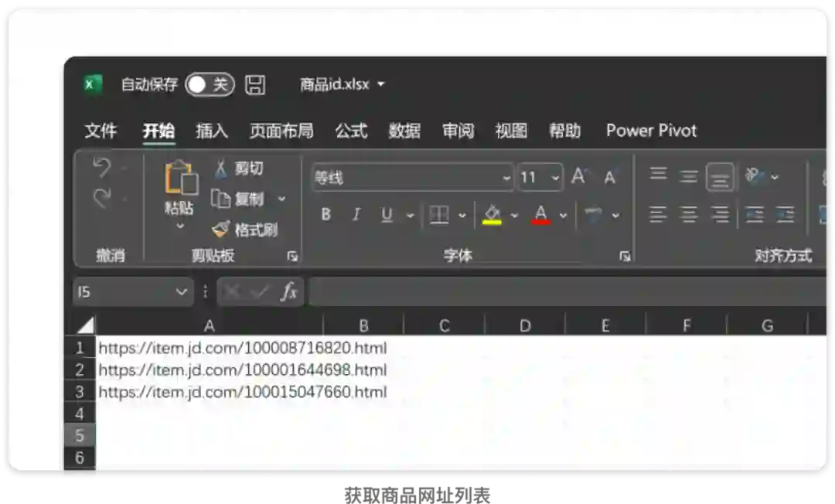Open the clipboard pane dialog launcher
Screen dimensions: 835x504
pos(292,257)
